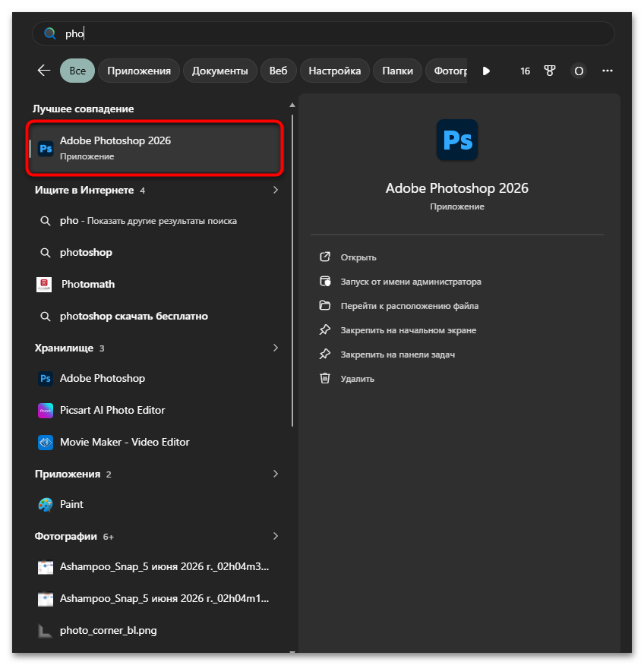Switch to the Приложения filter tab
This screenshot has width=644, height=665.
tap(139, 71)
